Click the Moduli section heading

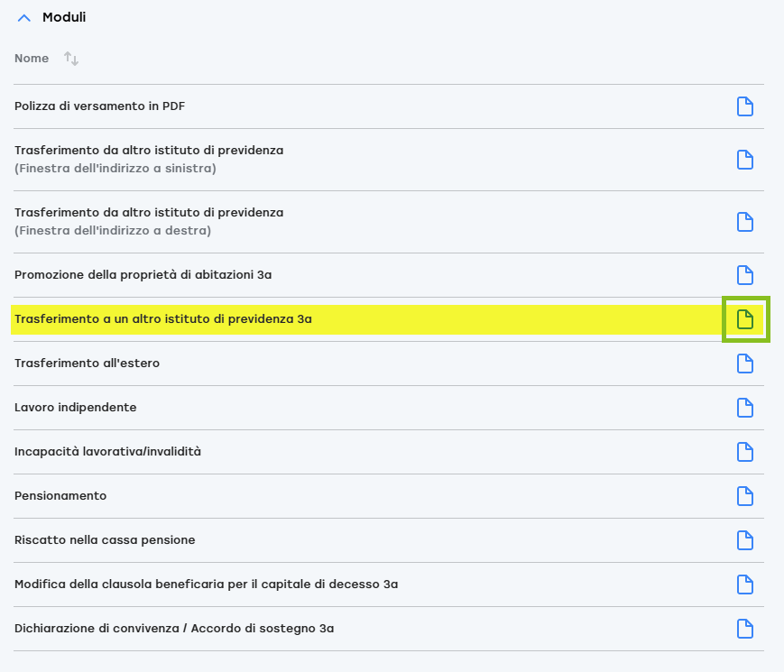[64, 17]
